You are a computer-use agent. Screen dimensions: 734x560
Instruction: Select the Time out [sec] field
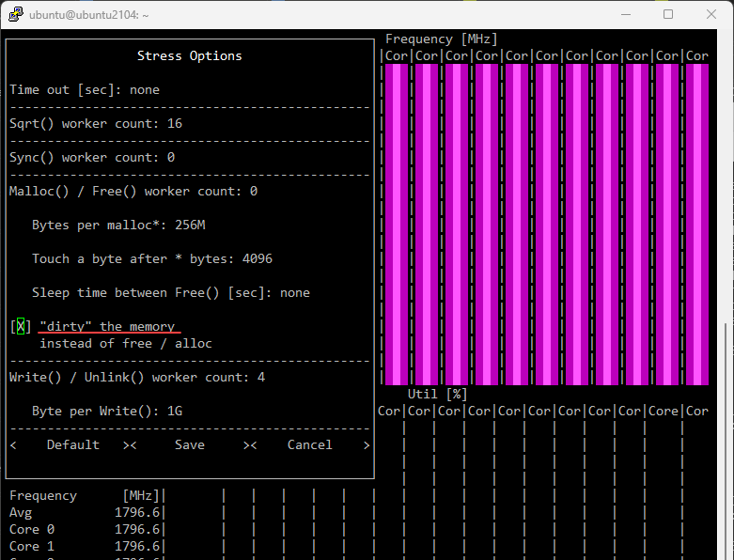(85, 90)
